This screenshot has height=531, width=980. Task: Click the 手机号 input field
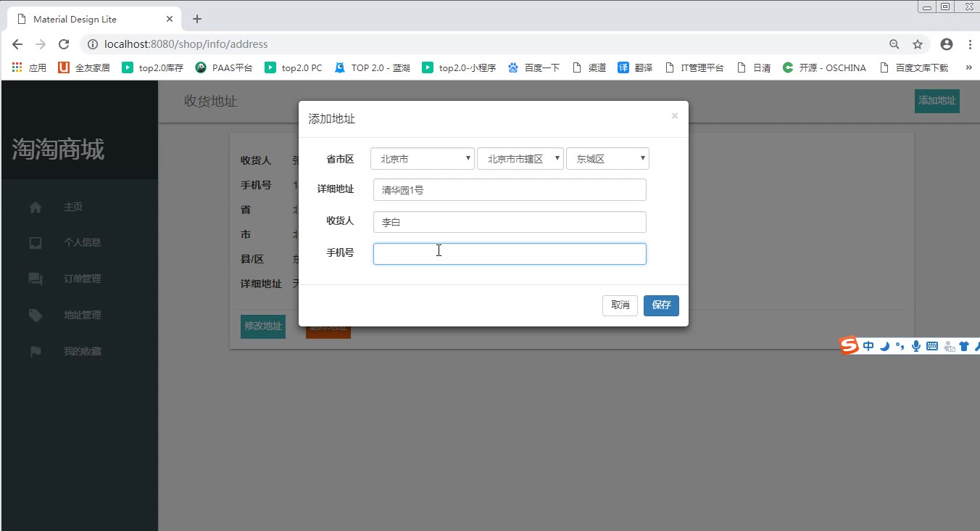509,254
